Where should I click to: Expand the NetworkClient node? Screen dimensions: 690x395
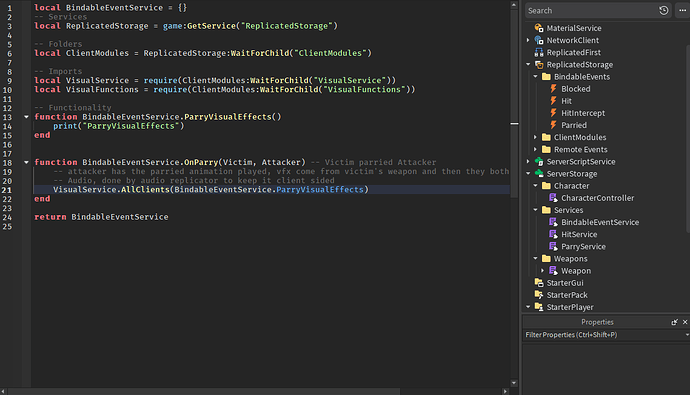tap(528, 40)
